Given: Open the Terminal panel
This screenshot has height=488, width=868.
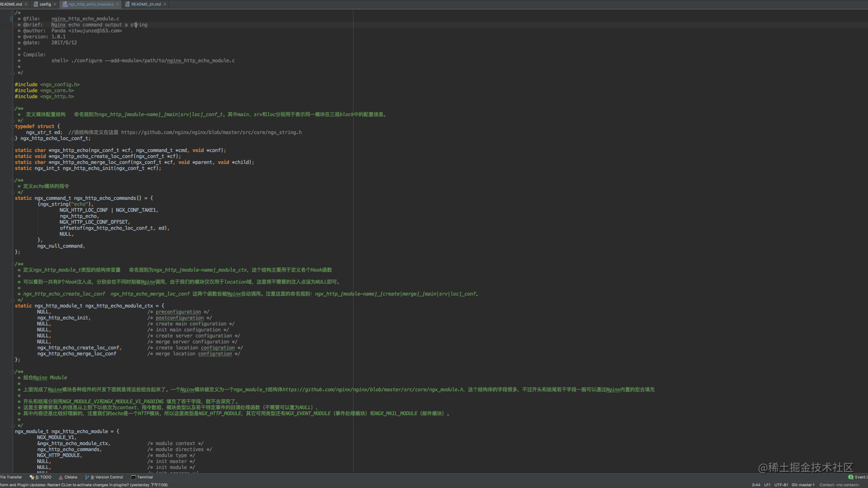Looking at the screenshot, I should 145,477.
